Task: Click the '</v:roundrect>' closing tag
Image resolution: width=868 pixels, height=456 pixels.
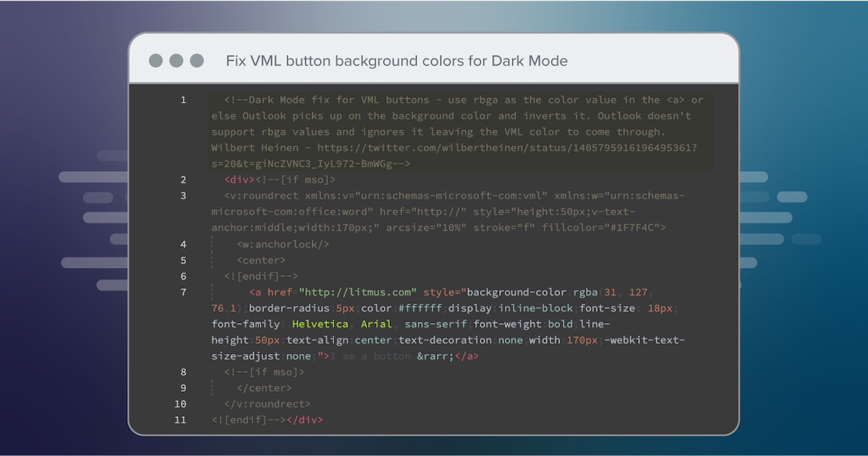Action: (268, 403)
